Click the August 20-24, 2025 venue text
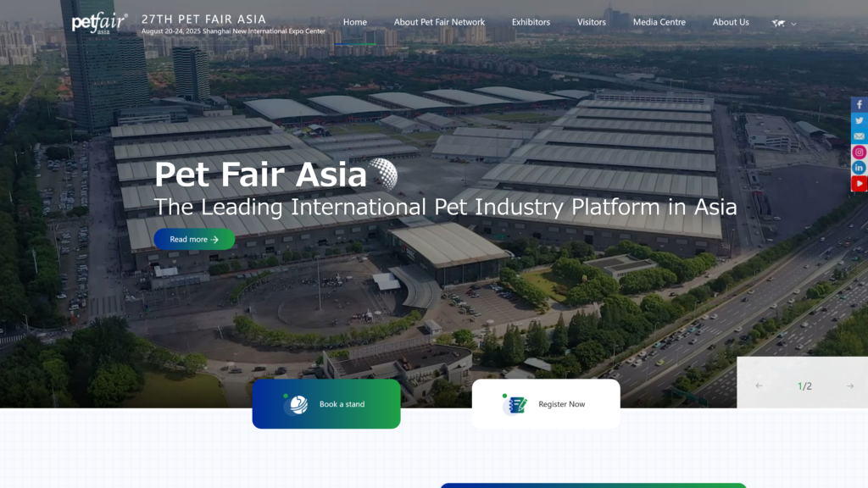868x488 pixels. pyautogui.click(x=233, y=31)
